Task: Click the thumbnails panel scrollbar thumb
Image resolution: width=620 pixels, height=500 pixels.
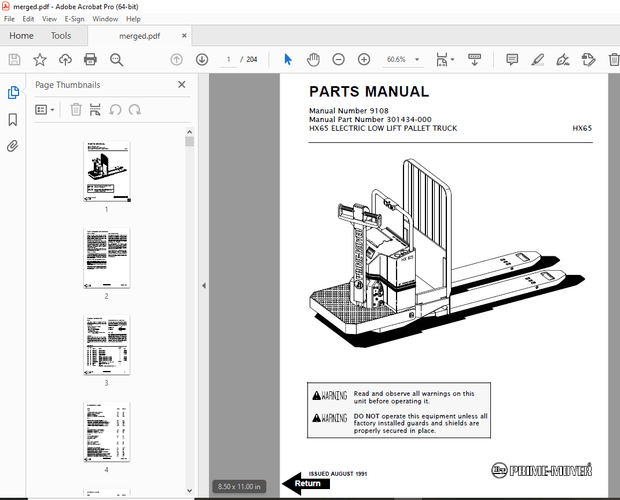Action: click(189, 142)
